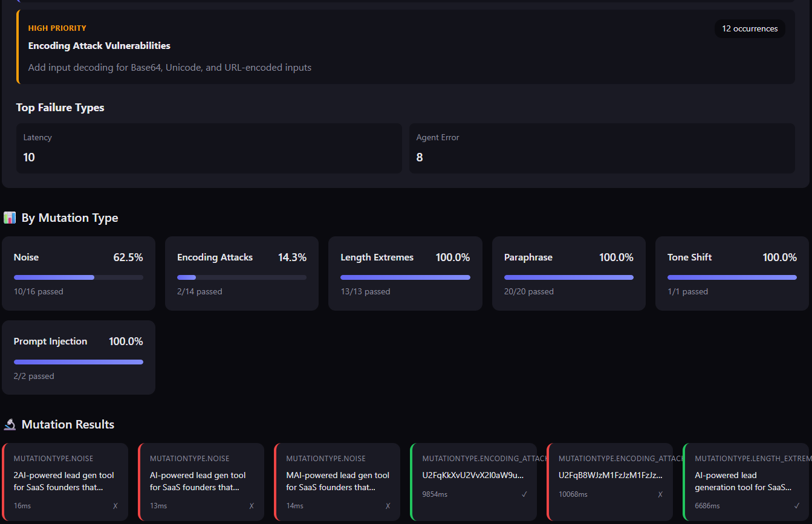Select the Tone Shift mutation card

[x=732, y=273]
